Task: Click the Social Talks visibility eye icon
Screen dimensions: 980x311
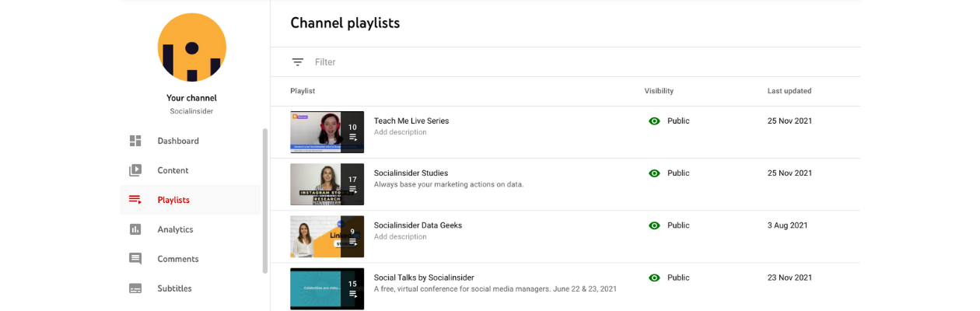Action: coord(654,278)
